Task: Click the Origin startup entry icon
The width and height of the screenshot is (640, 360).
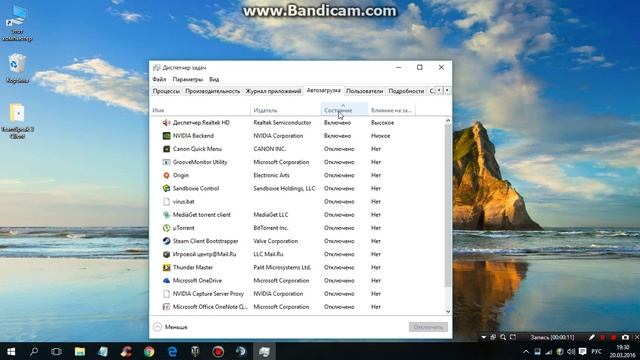Action: coord(166,175)
